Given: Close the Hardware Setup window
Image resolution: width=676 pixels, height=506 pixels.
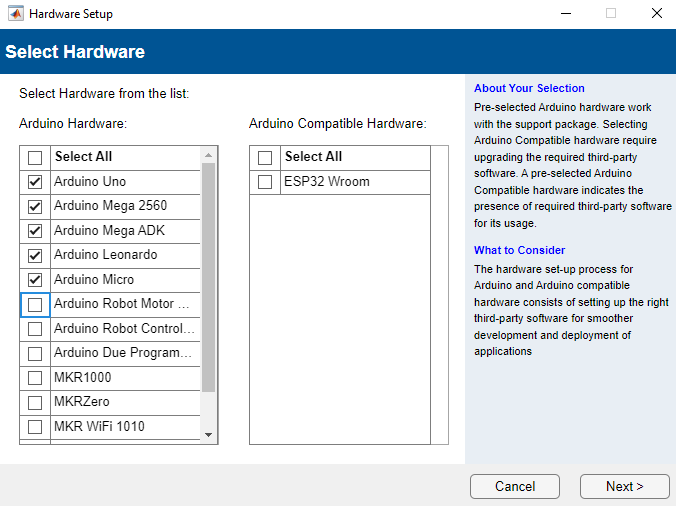Looking at the screenshot, I should click(x=657, y=13).
